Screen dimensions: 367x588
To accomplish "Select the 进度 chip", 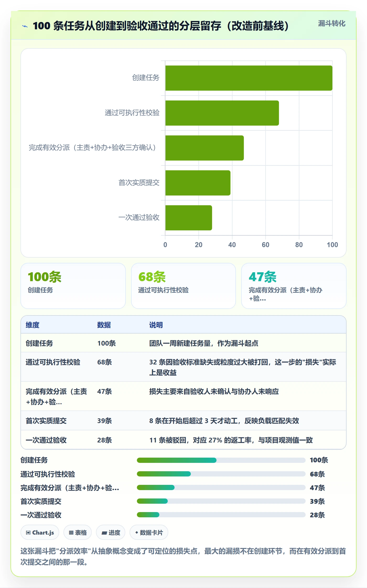I will 111,532.
